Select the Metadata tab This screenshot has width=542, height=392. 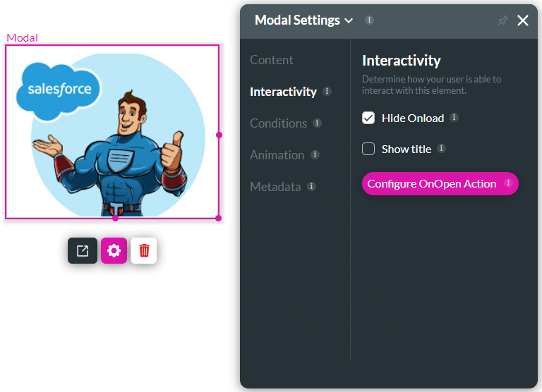(x=275, y=187)
